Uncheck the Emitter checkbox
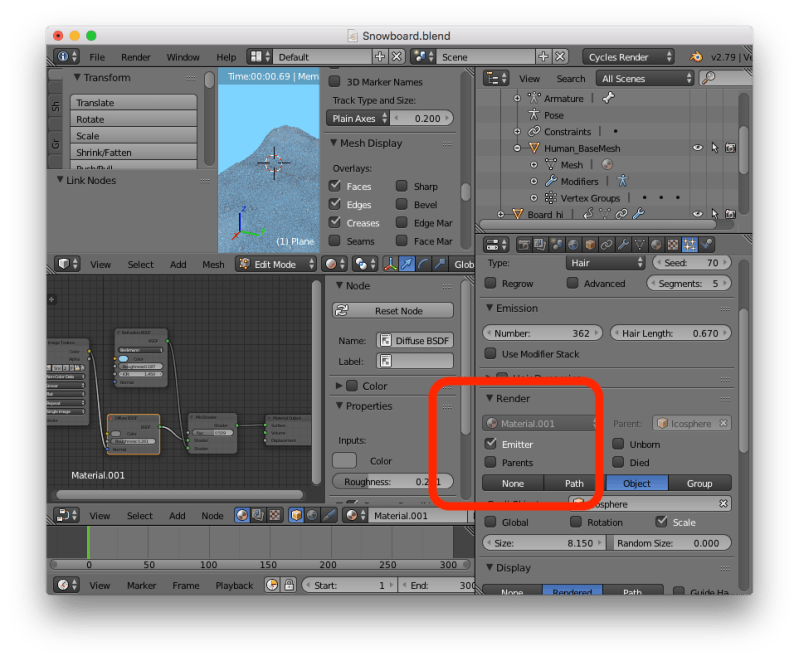This screenshot has width=799, height=661. (x=491, y=443)
